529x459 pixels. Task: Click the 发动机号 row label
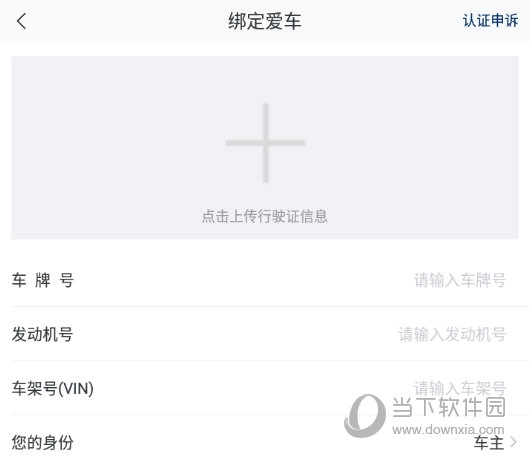(43, 334)
